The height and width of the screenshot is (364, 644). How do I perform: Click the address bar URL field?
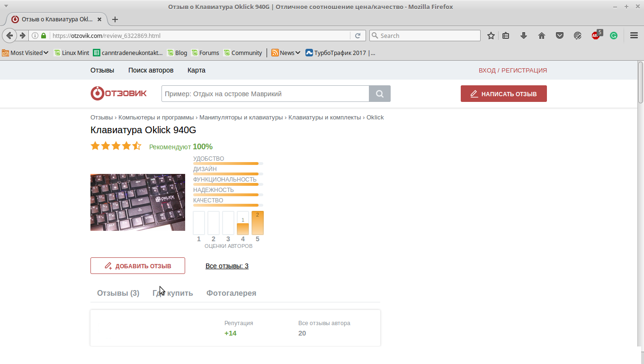click(x=199, y=36)
